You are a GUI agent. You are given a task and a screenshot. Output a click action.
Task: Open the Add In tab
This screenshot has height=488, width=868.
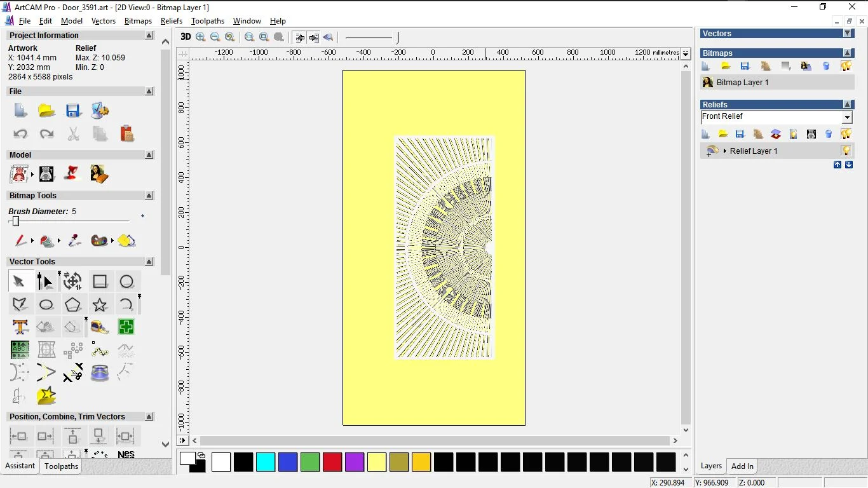point(742,466)
